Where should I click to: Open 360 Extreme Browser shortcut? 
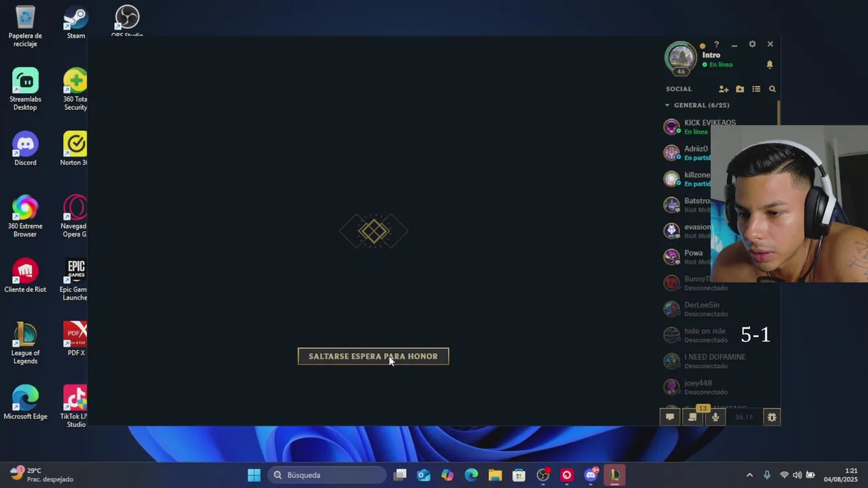coord(25,217)
